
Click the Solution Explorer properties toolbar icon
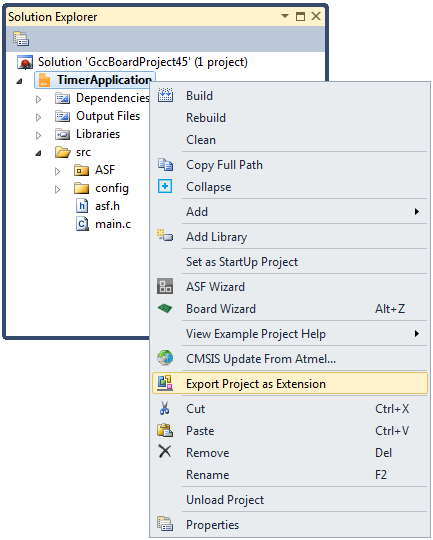pos(21,39)
